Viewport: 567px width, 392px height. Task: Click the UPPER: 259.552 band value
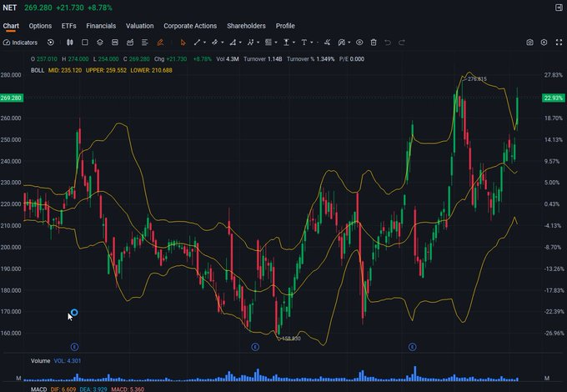point(107,70)
